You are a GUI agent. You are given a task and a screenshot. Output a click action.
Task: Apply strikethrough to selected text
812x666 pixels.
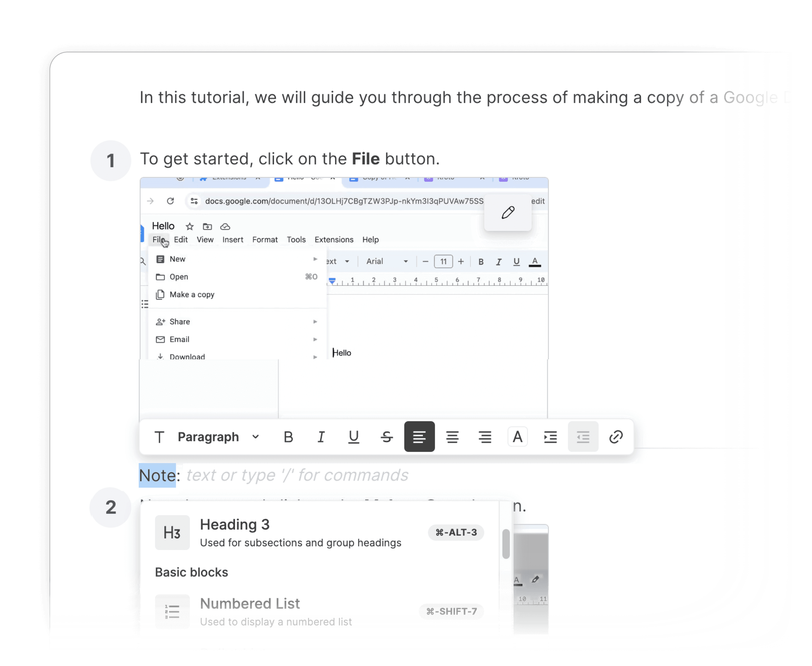[387, 436]
